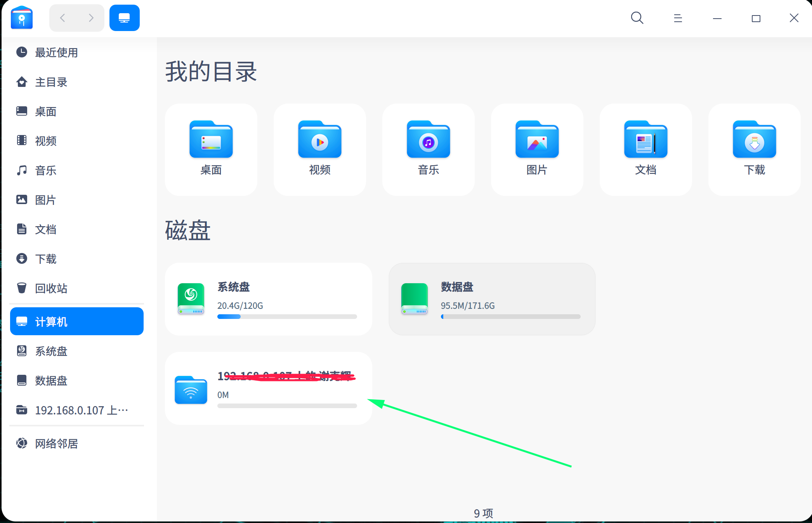
Task: Open the hamburger main menu
Action: pos(678,18)
